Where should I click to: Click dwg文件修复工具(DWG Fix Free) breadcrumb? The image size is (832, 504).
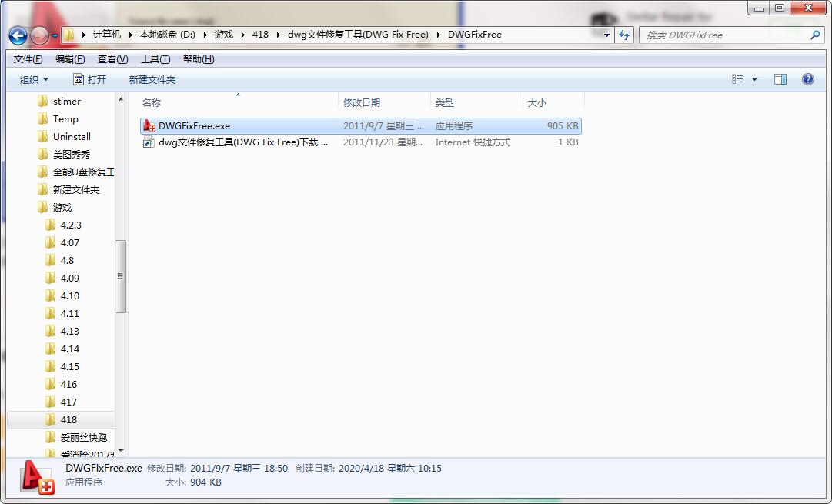(358, 35)
